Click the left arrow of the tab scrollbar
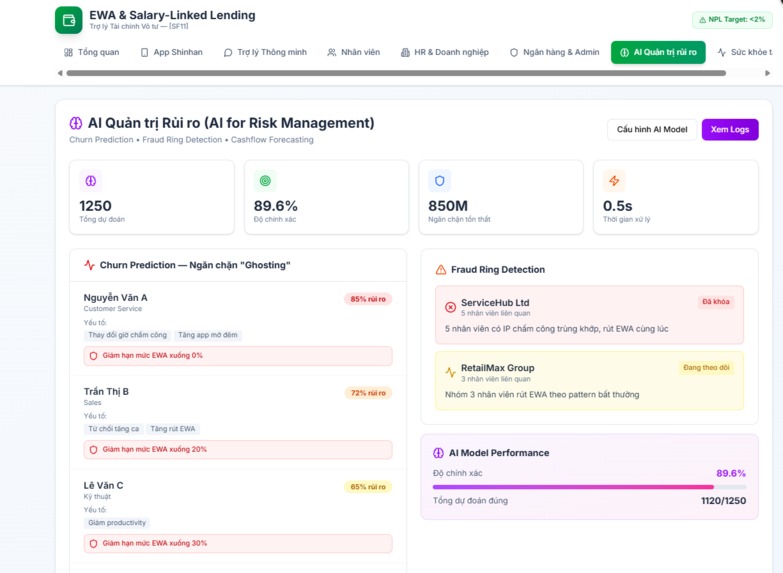 tap(60, 73)
